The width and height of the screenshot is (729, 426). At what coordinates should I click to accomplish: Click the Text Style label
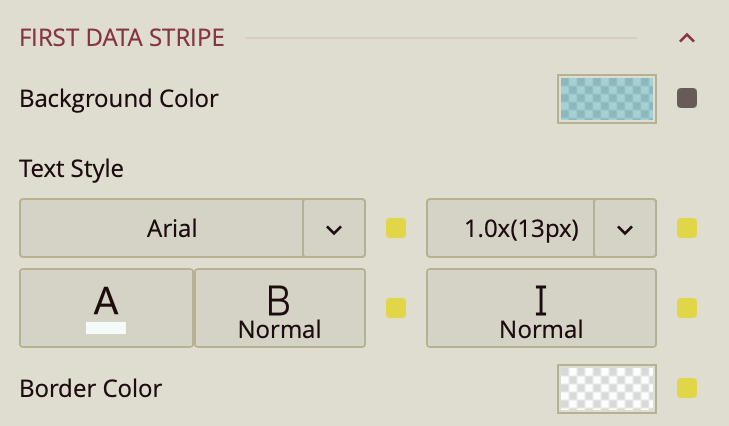coord(72,169)
